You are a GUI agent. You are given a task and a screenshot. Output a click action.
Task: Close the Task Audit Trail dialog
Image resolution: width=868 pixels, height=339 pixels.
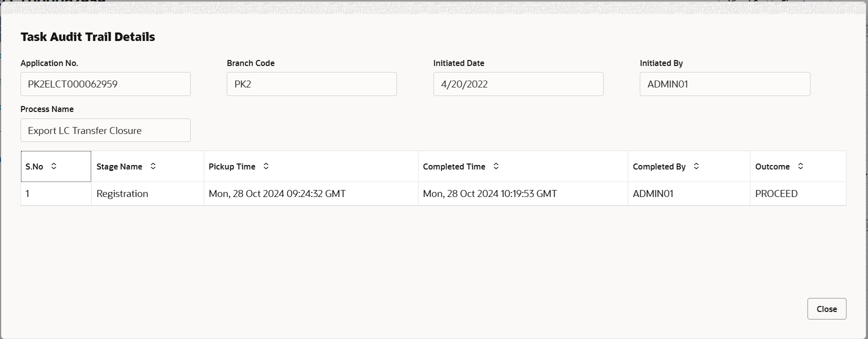pos(826,309)
